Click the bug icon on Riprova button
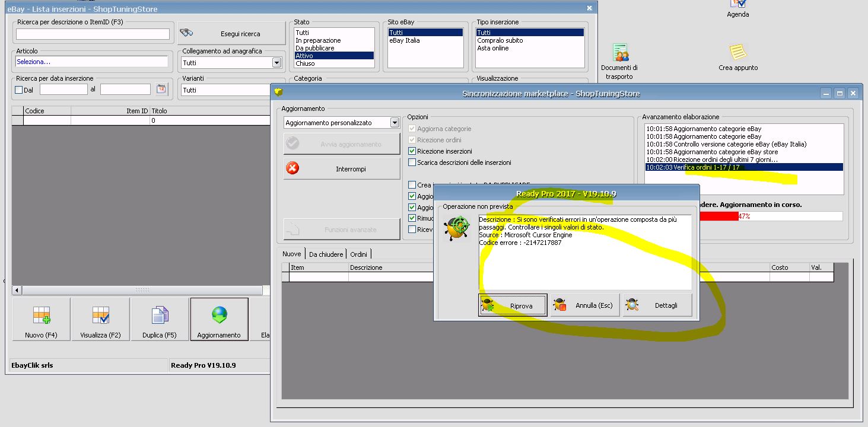 pyautogui.click(x=488, y=305)
